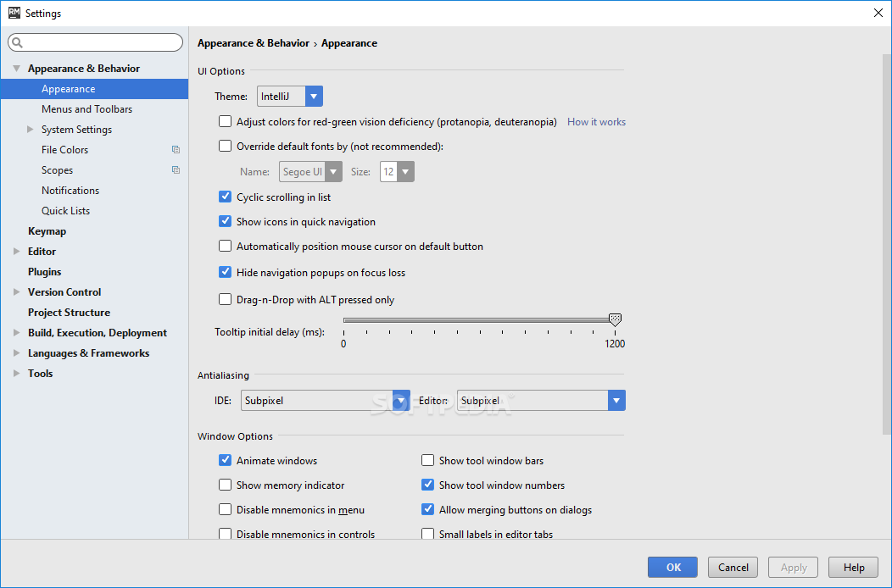892x588 pixels.
Task: Open the Editor antialiasing dropdown
Action: (x=542, y=401)
